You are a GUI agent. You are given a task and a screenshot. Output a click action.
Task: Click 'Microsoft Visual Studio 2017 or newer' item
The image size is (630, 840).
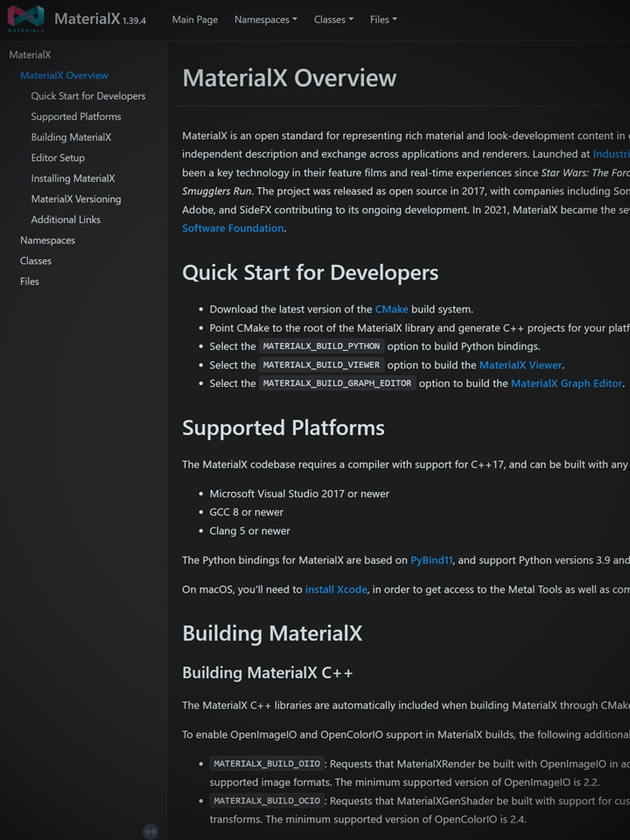[x=299, y=493]
